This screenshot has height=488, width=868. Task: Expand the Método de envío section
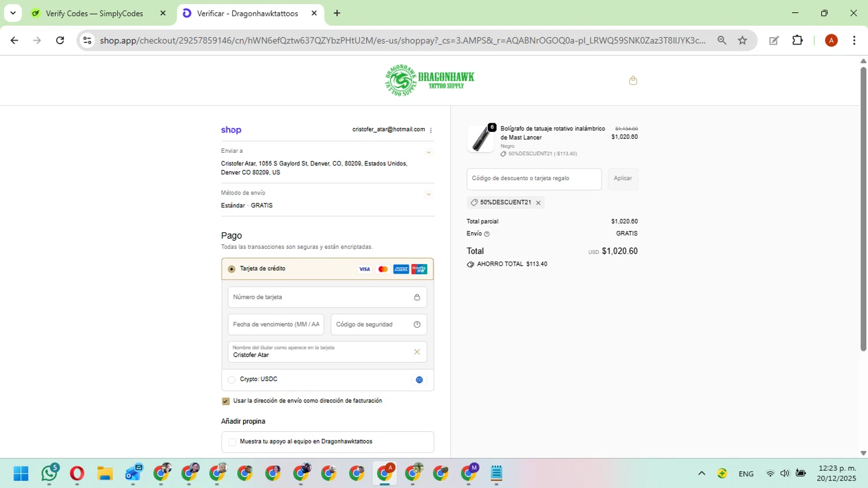[x=429, y=195]
